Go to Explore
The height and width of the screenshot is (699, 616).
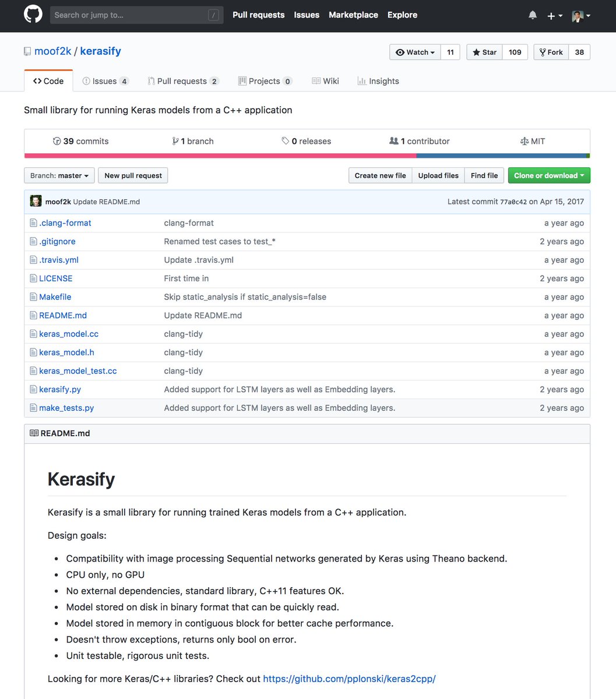(402, 15)
